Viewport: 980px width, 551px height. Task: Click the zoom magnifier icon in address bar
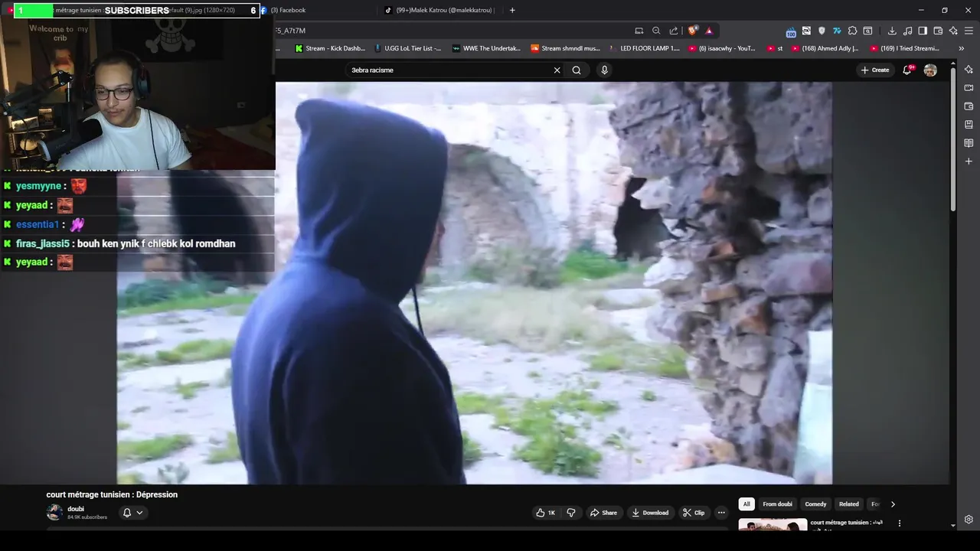click(656, 31)
